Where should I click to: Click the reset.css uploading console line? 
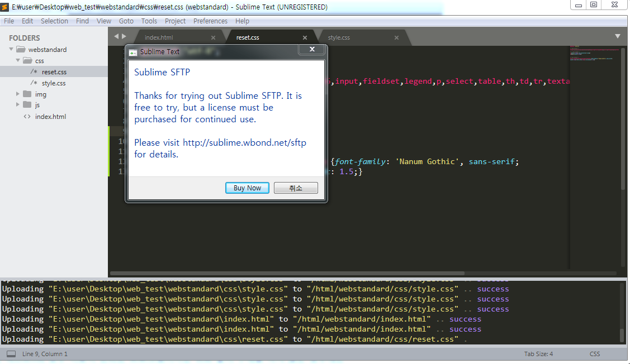tap(235, 339)
